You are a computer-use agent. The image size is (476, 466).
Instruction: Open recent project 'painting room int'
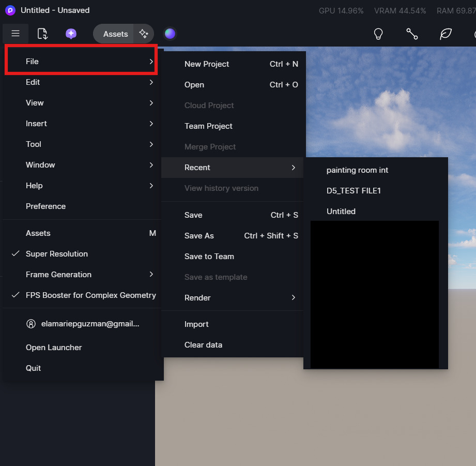click(357, 170)
